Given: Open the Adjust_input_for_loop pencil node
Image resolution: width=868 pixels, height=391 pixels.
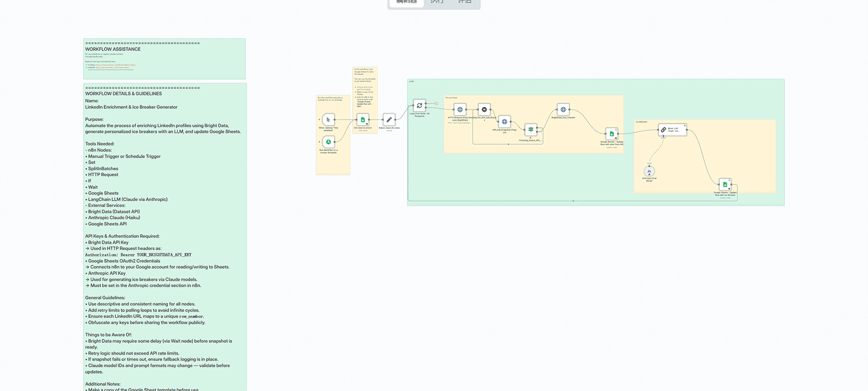Looking at the screenshot, I should [x=389, y=119].
